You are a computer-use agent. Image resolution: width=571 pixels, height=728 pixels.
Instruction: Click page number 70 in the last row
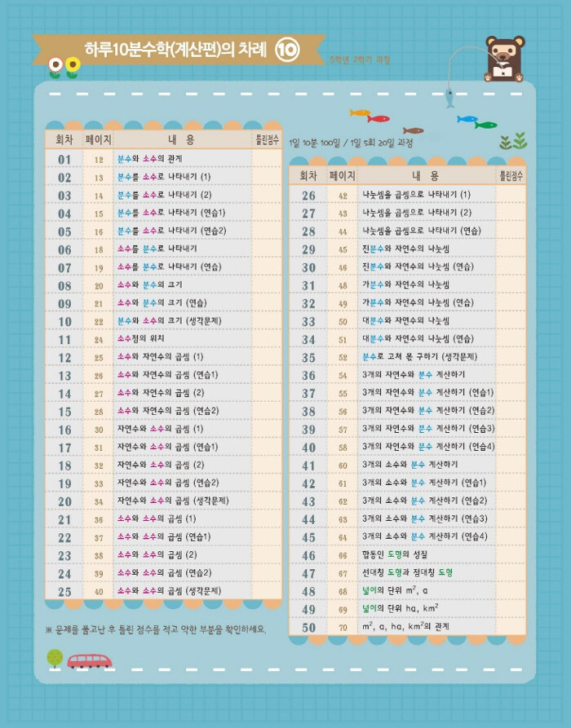[x=343, y=627]
